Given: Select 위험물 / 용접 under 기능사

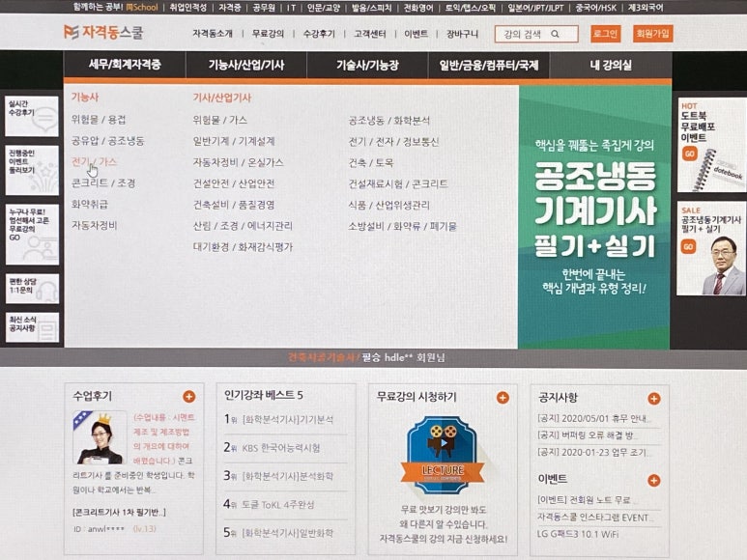Looking at the screenshot, I should 99,120.
